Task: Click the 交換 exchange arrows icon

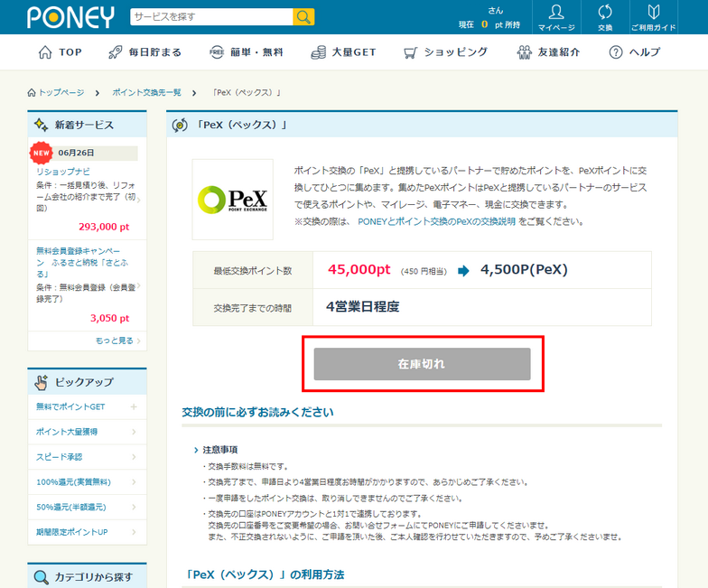Action: 605,13
